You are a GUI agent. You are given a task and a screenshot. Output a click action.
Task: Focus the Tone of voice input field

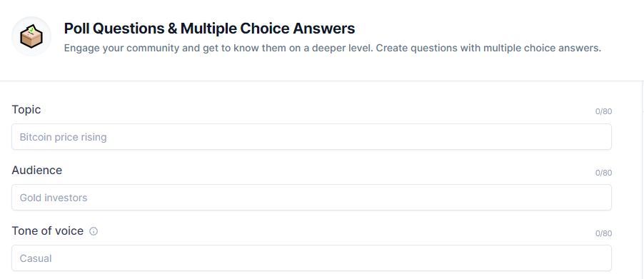[311, 258]
